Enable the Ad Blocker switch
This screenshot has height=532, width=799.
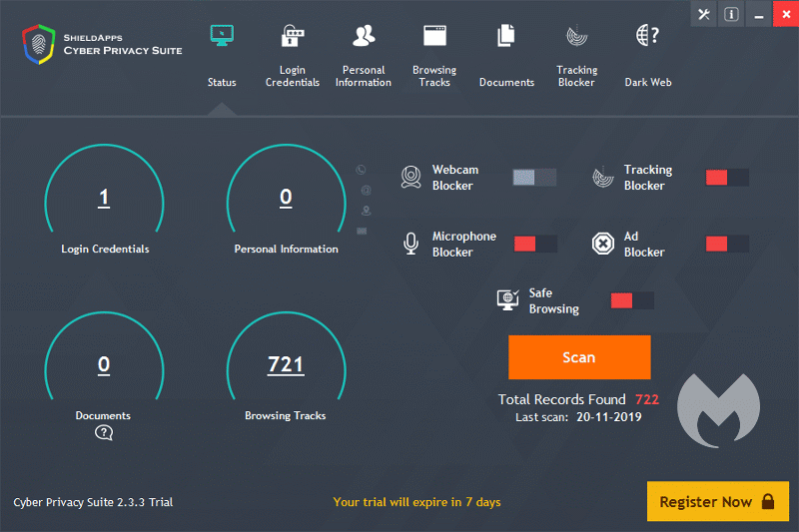click(x=727, y=244)
